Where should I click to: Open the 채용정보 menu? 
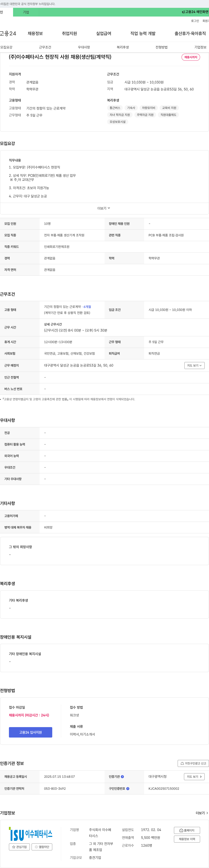coord(35,33)
